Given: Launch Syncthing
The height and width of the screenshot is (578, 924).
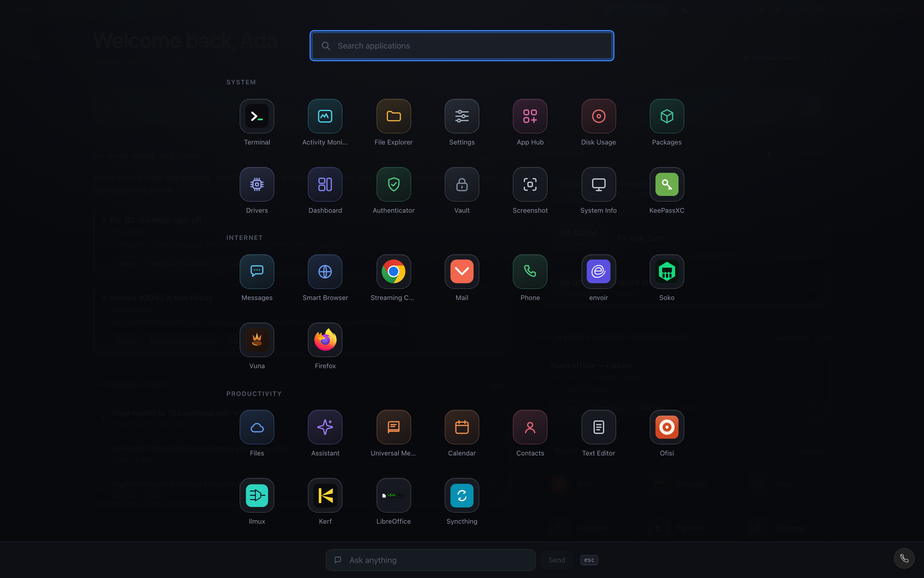Looking at the screenshot, I should coord(462,495).
